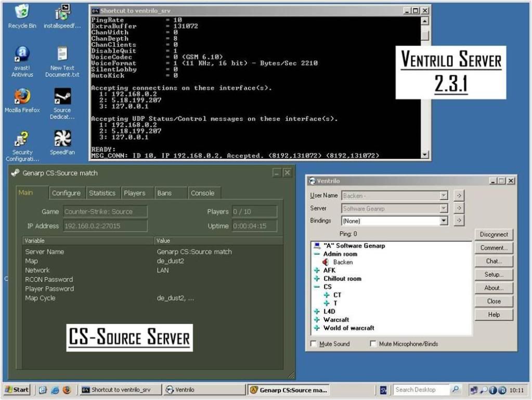Screen dimensions: 532x400
Task: Click the Show Desktop quick launch icon
Action: tap(43, 390)
